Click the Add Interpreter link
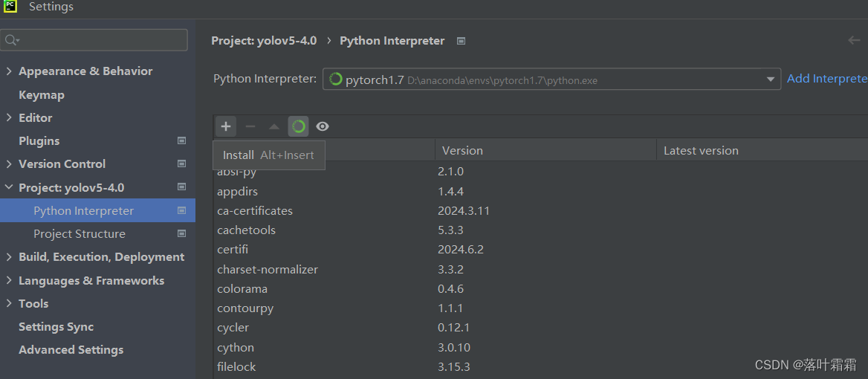Image resolution: width=868 pixels, height=379 pixels. pyautogui.click(x=827, y=79)
